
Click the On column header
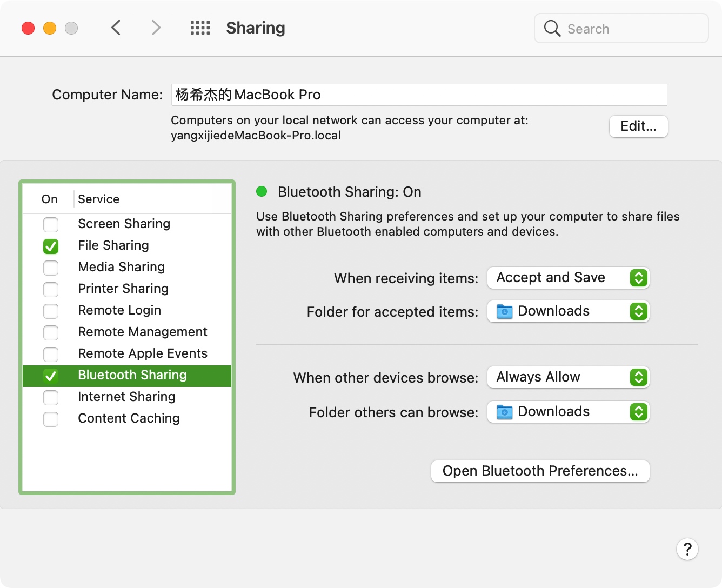point(49,199)
